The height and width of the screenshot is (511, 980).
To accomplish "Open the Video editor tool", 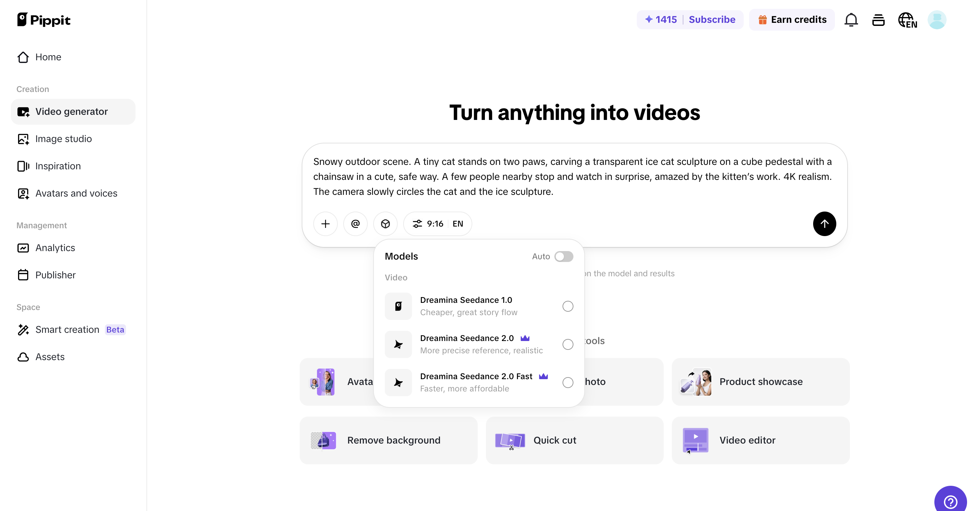I will point(760,440).
